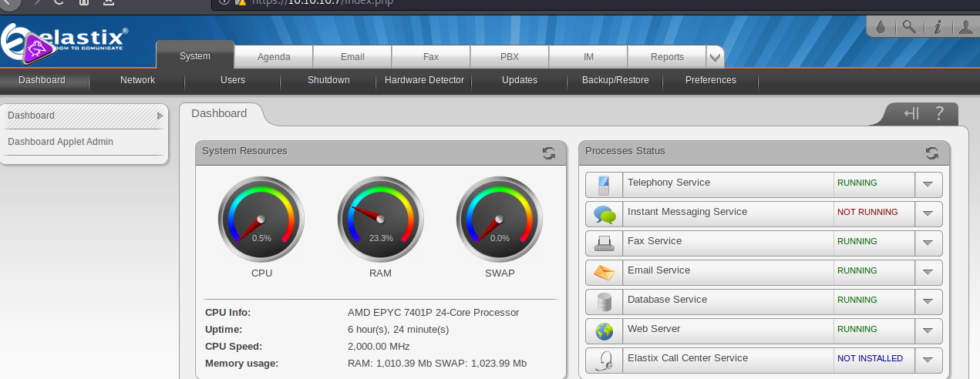Open the theme color droplet icon
The width and height of the screenshot is (980, 379).
click(881, 27)
